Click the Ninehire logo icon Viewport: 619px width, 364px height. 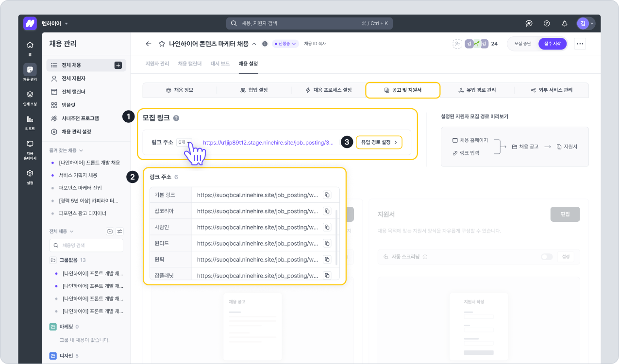pyautogui.click(x=30, y=23)
